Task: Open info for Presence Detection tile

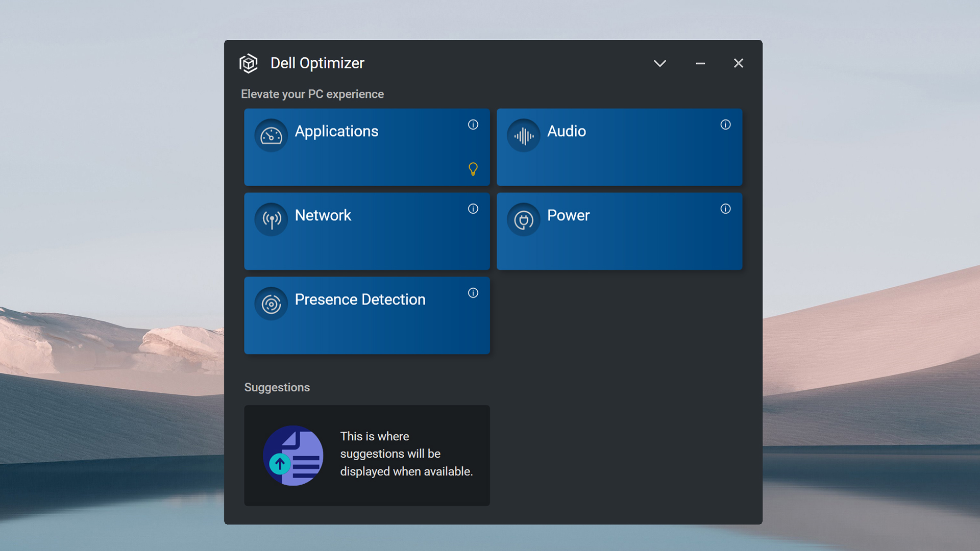Action: pyautogui.click(x=473, y=293)
